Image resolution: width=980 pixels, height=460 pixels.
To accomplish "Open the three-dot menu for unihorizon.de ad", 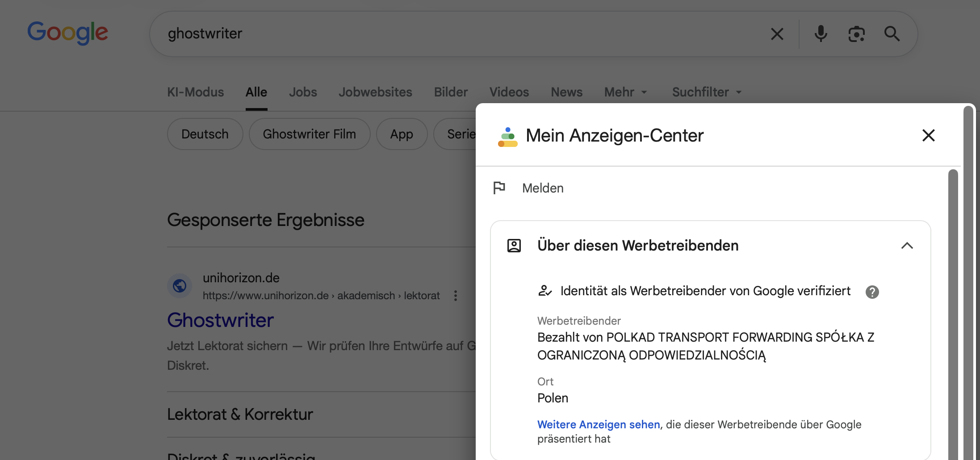I will [x=456, y=296].
